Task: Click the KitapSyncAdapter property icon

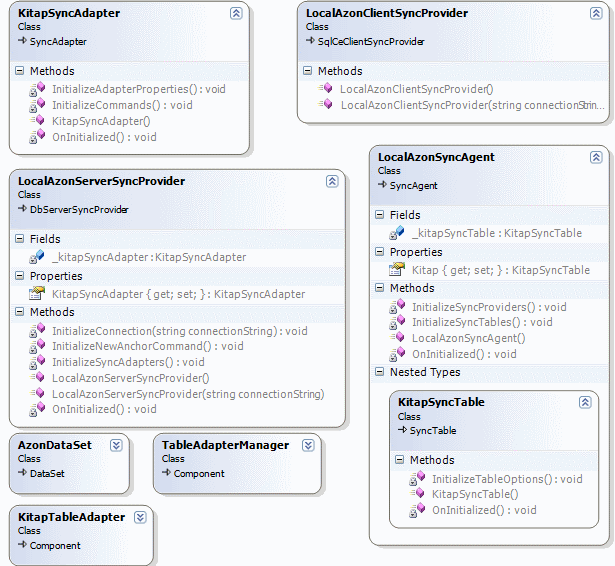Action: coord(37,294)
